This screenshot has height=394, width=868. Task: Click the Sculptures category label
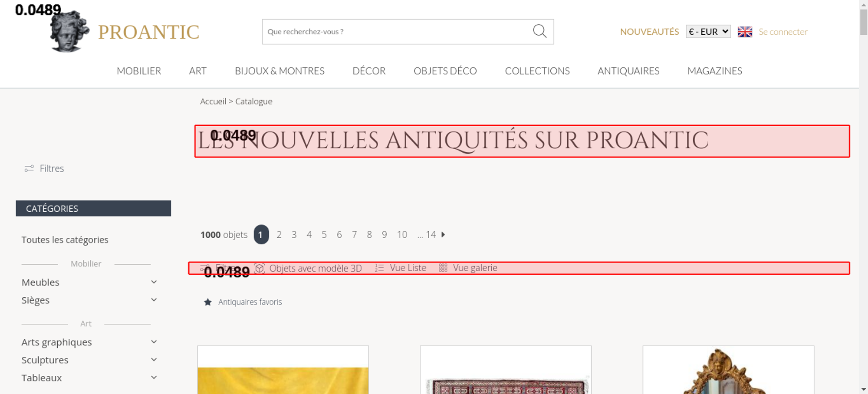click(x=45, y=360)
